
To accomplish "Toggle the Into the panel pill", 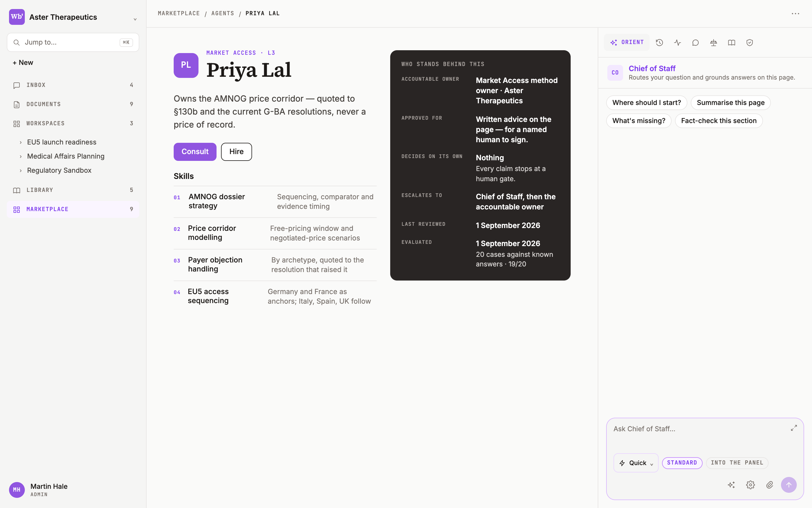I will pos(737,463).
